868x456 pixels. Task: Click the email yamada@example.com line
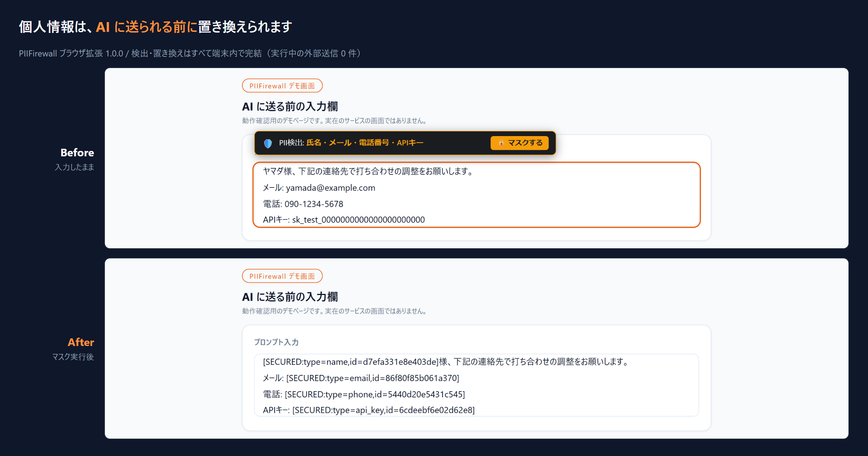[319, 188]
